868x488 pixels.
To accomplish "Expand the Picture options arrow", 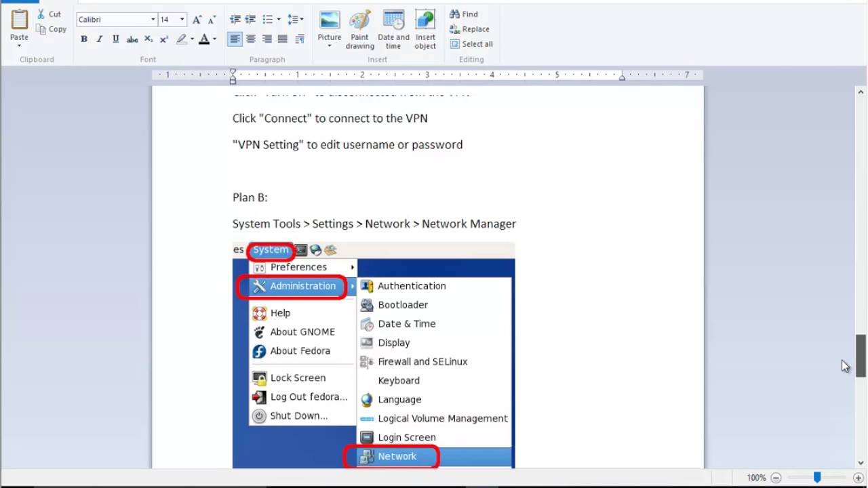I will 330,46.
